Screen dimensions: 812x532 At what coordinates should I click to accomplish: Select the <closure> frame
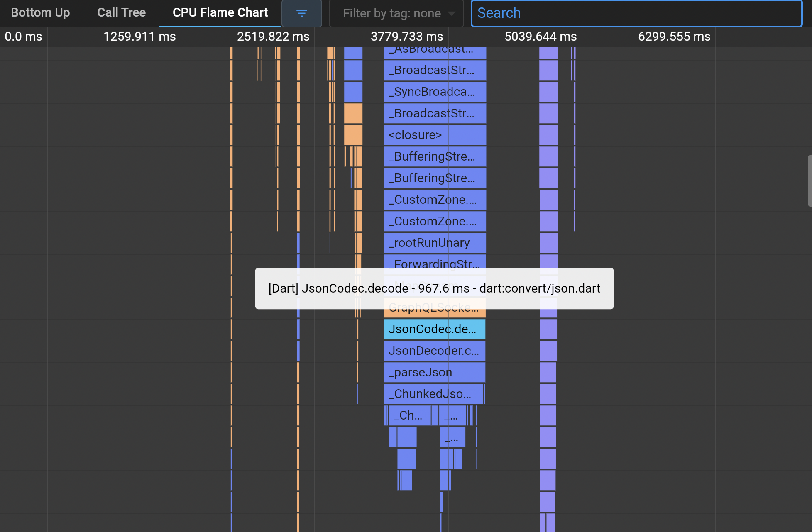[x=434, y=135]
